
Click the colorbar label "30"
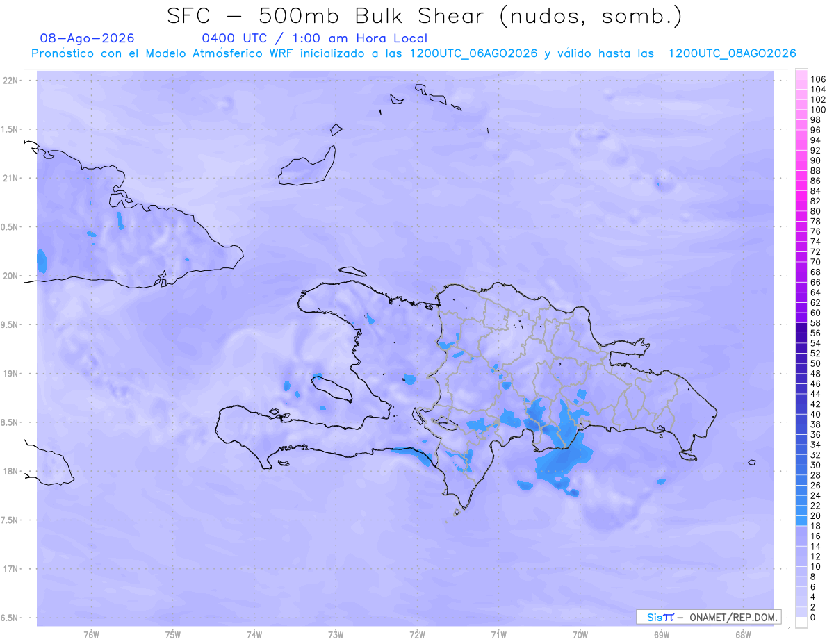[816, 465]
